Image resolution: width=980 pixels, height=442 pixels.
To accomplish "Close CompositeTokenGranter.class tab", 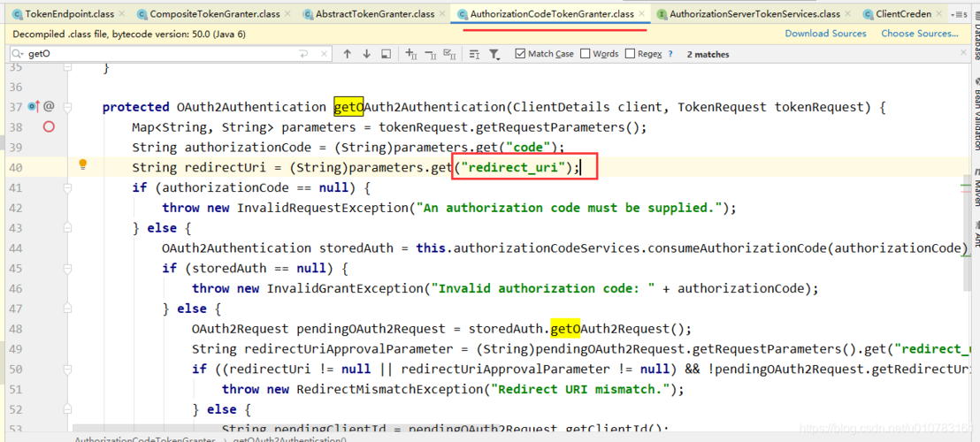I will [287, 14].
